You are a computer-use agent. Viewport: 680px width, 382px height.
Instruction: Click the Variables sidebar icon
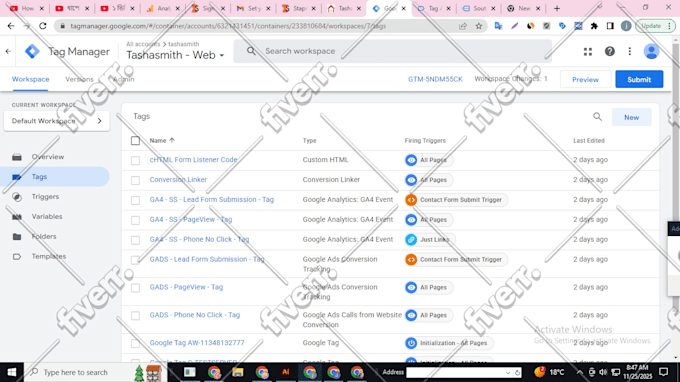tap(17, 217)
